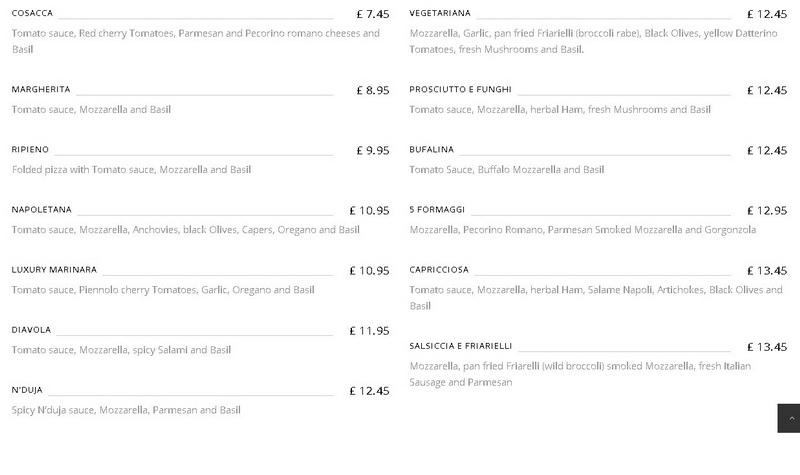Choose the Luxury Marinara item title
This screenshot has width=800, height=475.
coord(54,270)
